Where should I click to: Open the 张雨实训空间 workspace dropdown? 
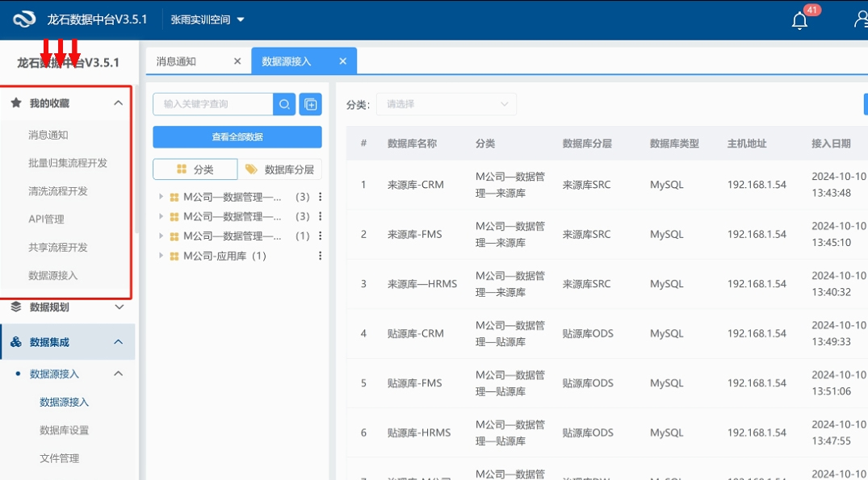click(x=208, y=19)
